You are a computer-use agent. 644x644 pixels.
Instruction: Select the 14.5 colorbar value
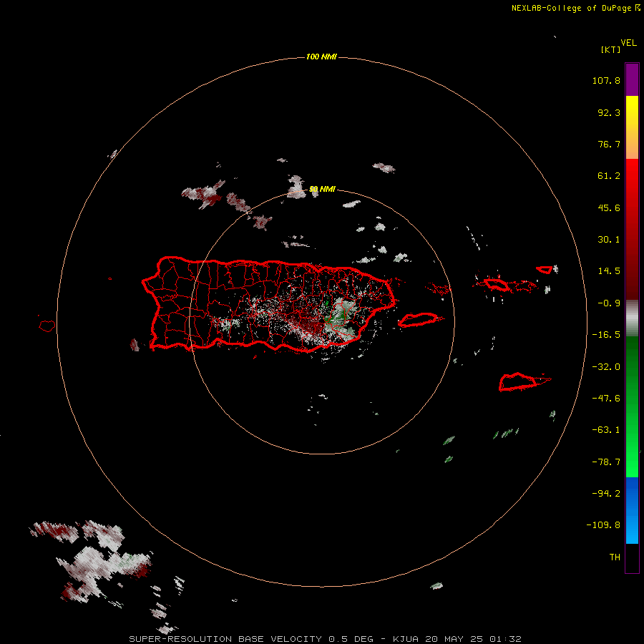(x=609, y=271)
